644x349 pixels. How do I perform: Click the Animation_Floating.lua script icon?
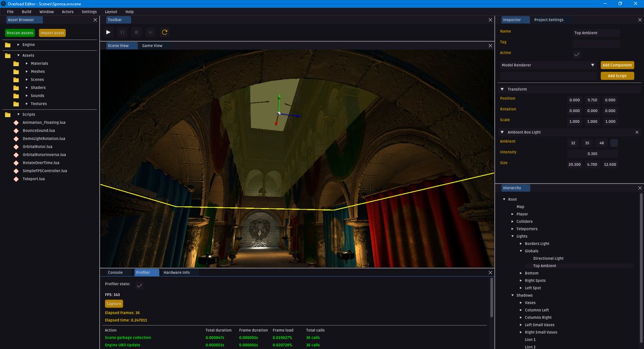pos(16,122)
